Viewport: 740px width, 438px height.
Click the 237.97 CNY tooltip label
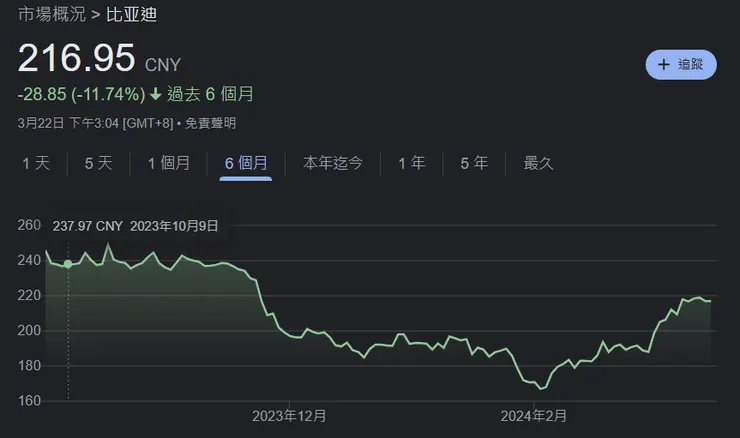click(x=88, y=226)
